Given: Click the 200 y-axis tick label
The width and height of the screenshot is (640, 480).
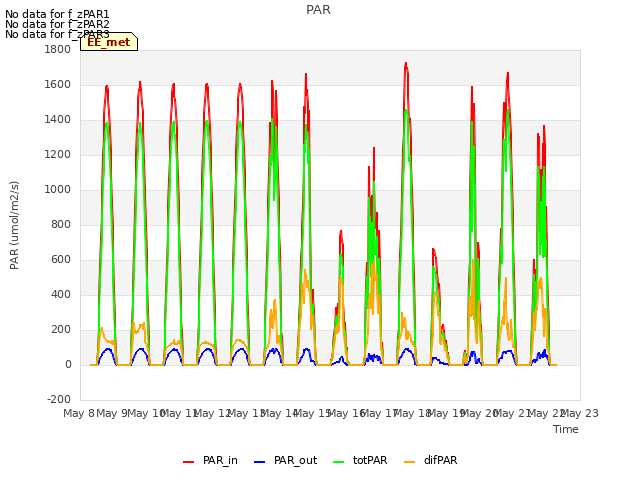Looking at the screenshot, I should (61, 330).
